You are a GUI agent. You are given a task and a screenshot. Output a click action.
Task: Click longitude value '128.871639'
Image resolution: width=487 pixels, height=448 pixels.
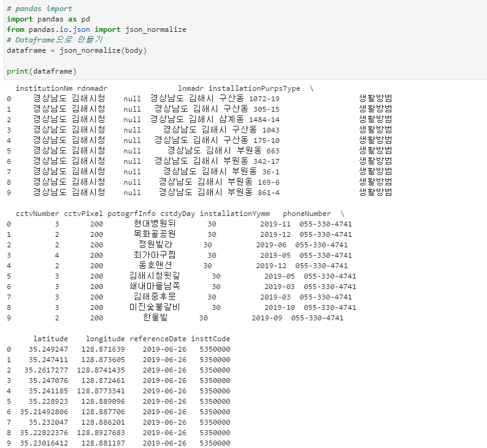[x=103, y=350]
